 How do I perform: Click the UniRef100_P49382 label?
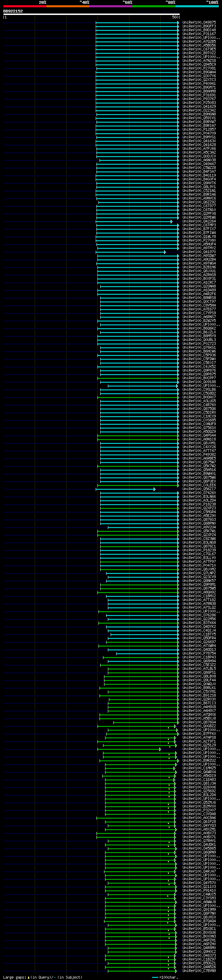pos(199,455)
